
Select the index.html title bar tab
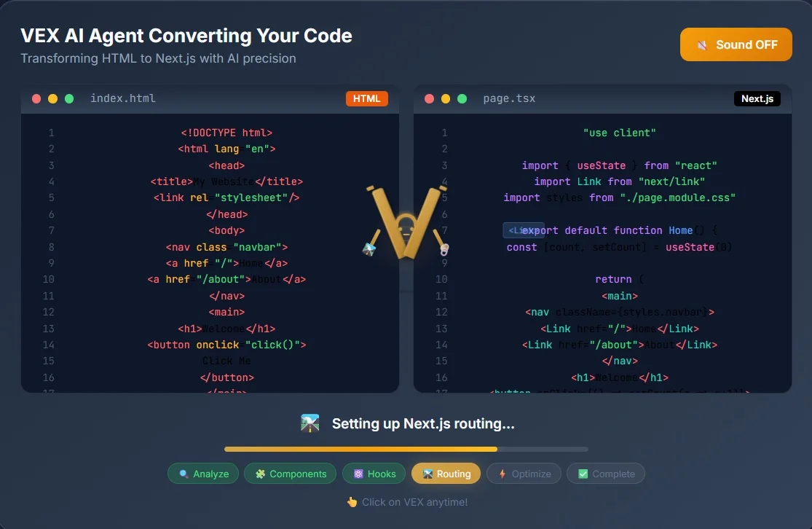pyautogui.click(x=123, y=98)
